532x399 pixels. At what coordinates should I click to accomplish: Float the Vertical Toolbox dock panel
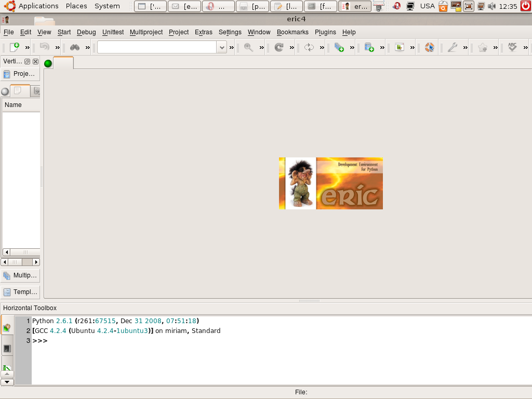point(28,61)
